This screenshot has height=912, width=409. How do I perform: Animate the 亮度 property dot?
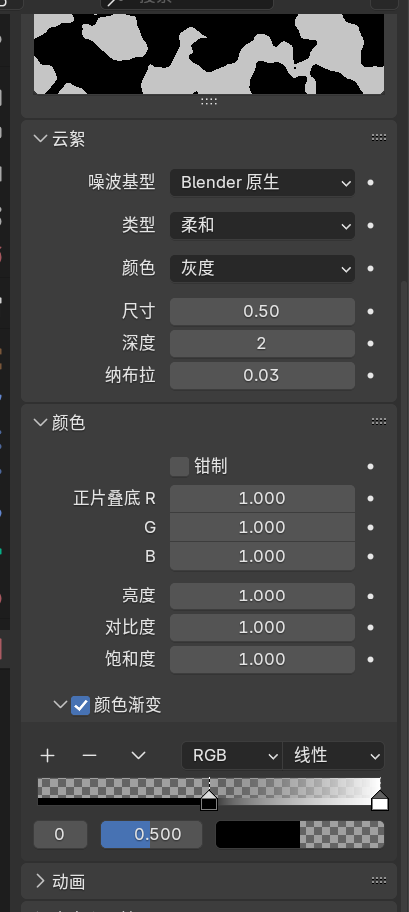click(x=371, y=596)
